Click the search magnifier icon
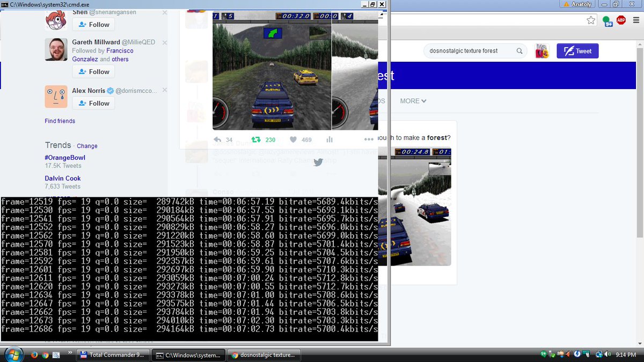This screenshot has height=362, width=644. click(x=519, y=51)
